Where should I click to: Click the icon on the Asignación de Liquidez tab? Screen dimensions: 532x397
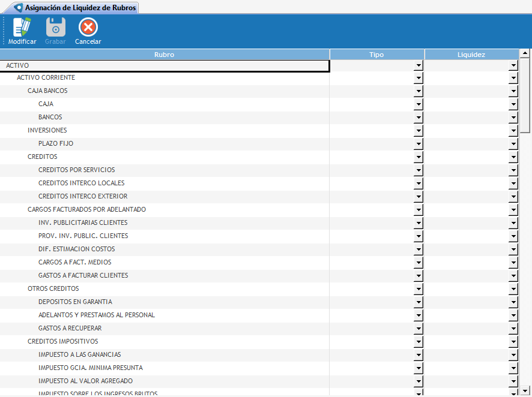pyautogui.click(x=18, y=8)
